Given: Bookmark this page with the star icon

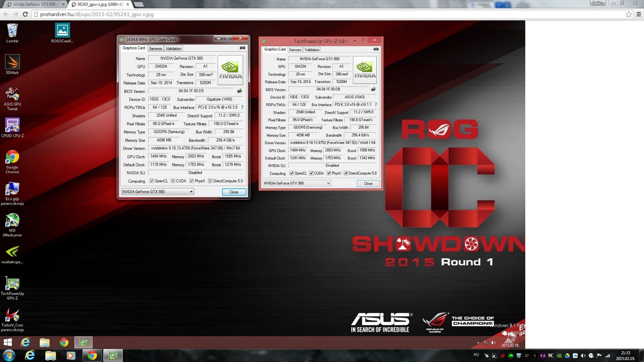Looking at the screenshot, I should (x=629, y=14).
